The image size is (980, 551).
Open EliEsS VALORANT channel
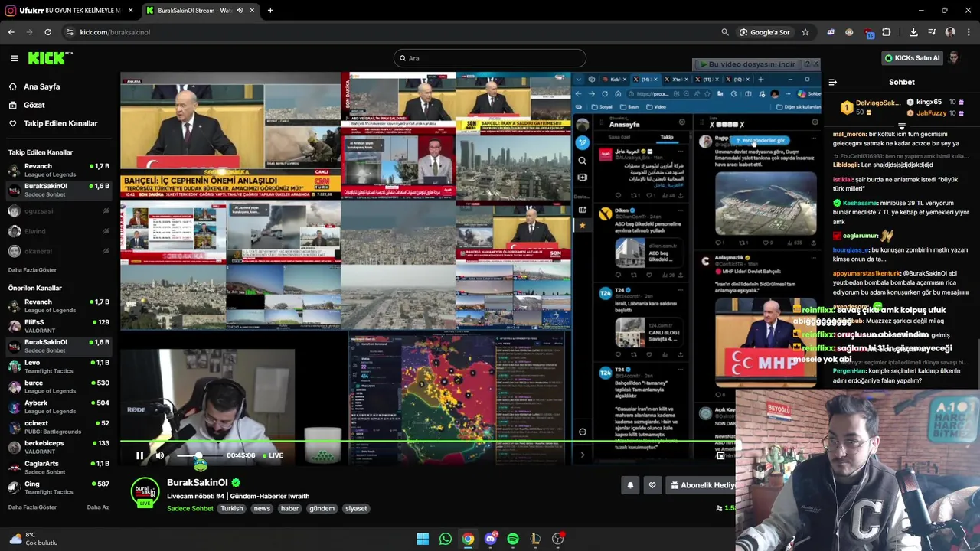[x=57, y=326]
